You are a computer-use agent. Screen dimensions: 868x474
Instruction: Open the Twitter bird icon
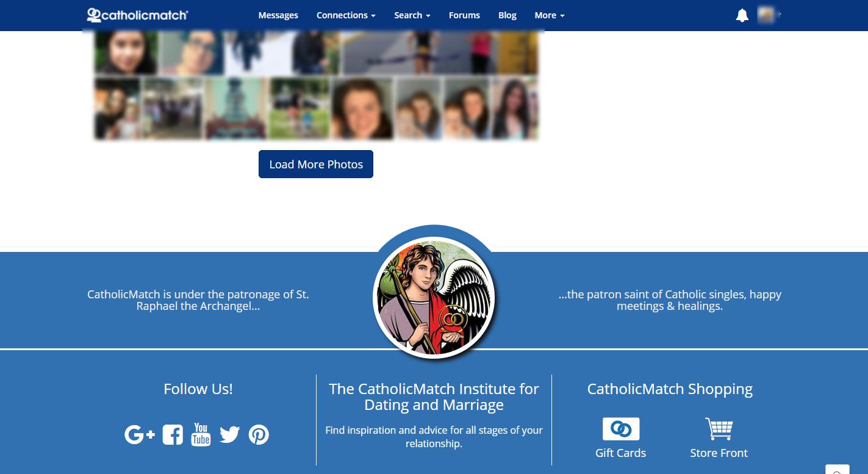click(229, 434)
